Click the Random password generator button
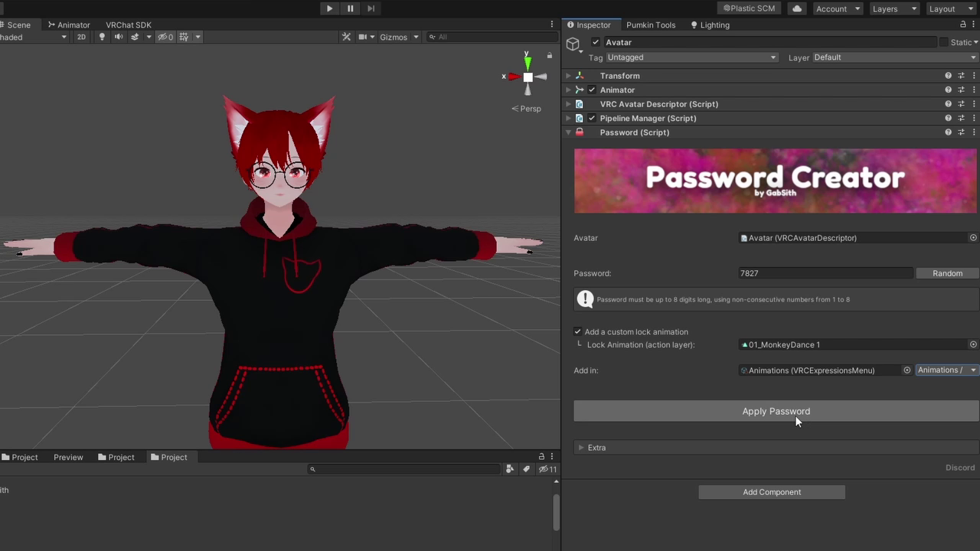The height and width of the screenshot is (551, 980). pyautogui.click(x=947, y=273)
